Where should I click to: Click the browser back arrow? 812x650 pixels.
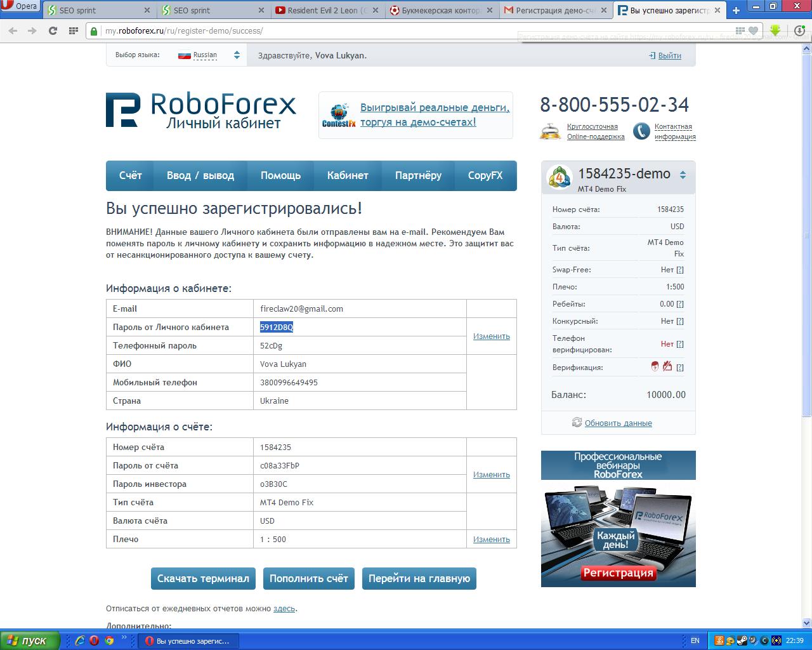[13, 30]
